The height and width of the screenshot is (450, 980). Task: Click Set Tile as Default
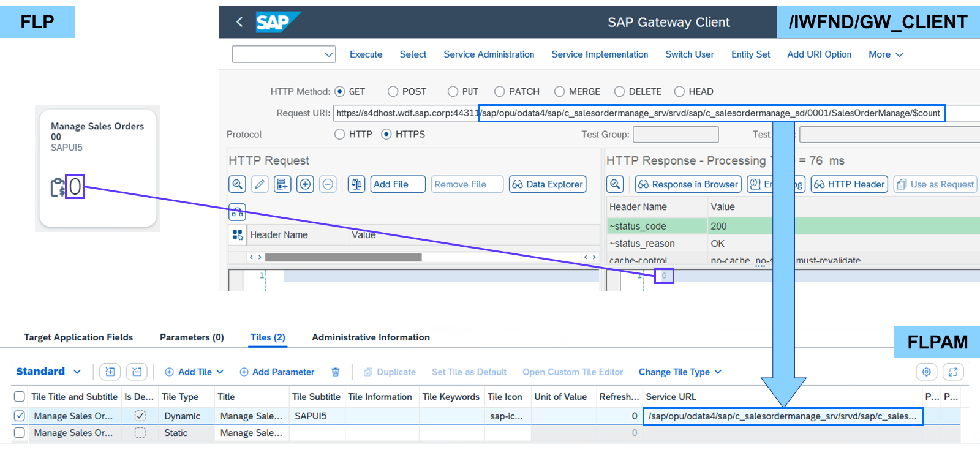(x=469, y=372)
